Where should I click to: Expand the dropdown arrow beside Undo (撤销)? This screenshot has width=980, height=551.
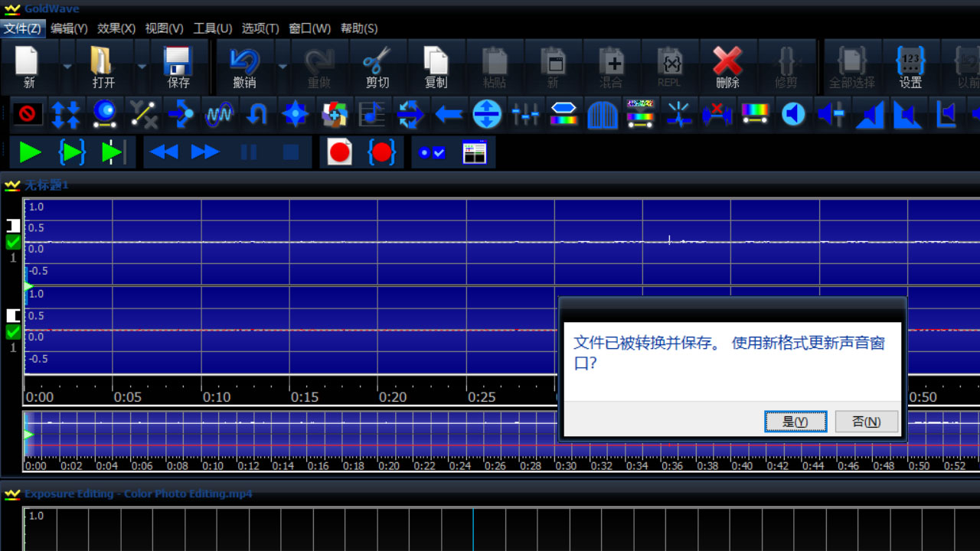pos(283,67)
